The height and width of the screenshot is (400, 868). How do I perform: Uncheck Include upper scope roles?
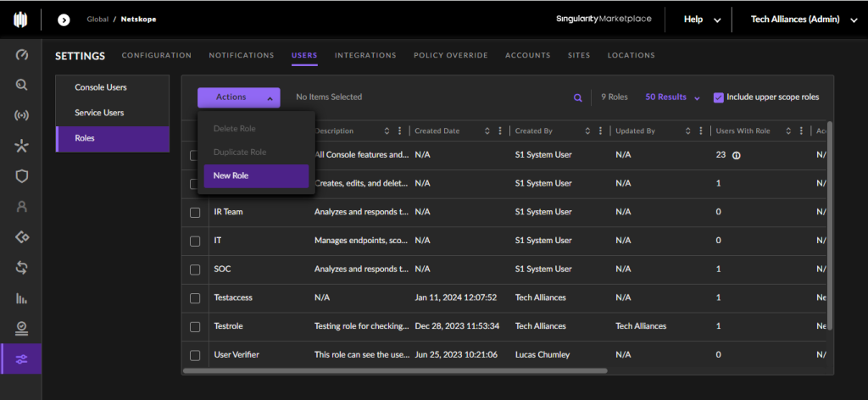point(719,97)
